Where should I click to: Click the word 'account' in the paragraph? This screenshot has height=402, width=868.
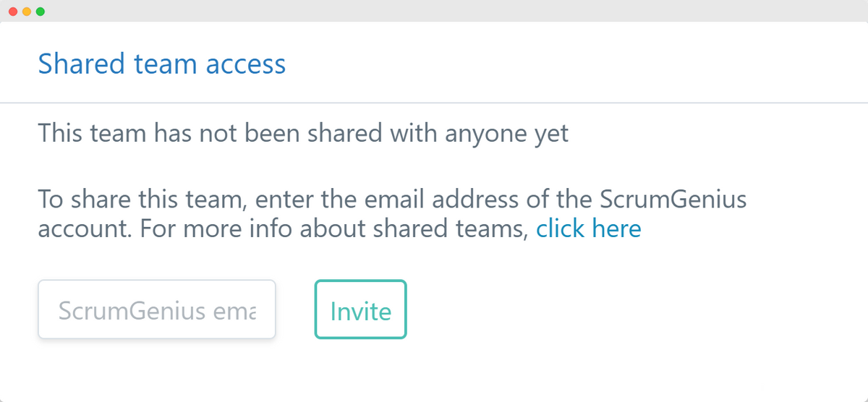pos(82,229)
